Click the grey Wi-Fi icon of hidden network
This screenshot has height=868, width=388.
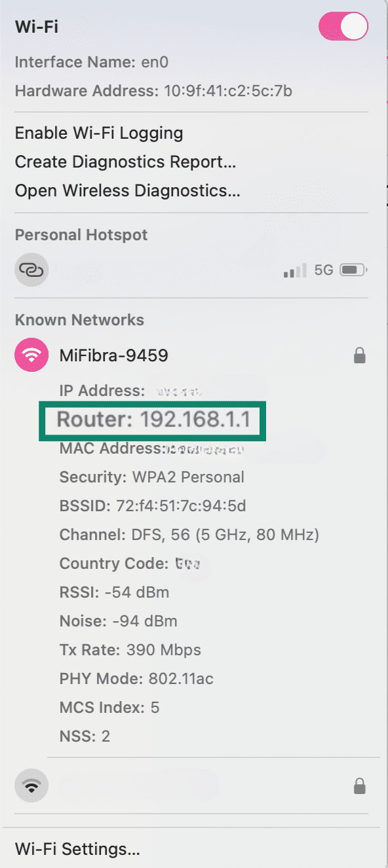pos(31,786)
